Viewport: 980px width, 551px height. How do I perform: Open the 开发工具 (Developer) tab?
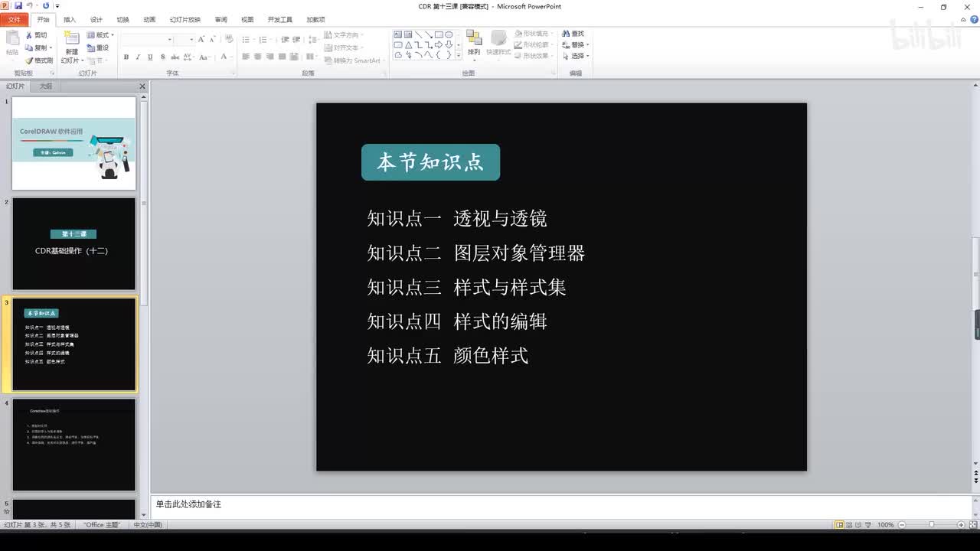280,20
